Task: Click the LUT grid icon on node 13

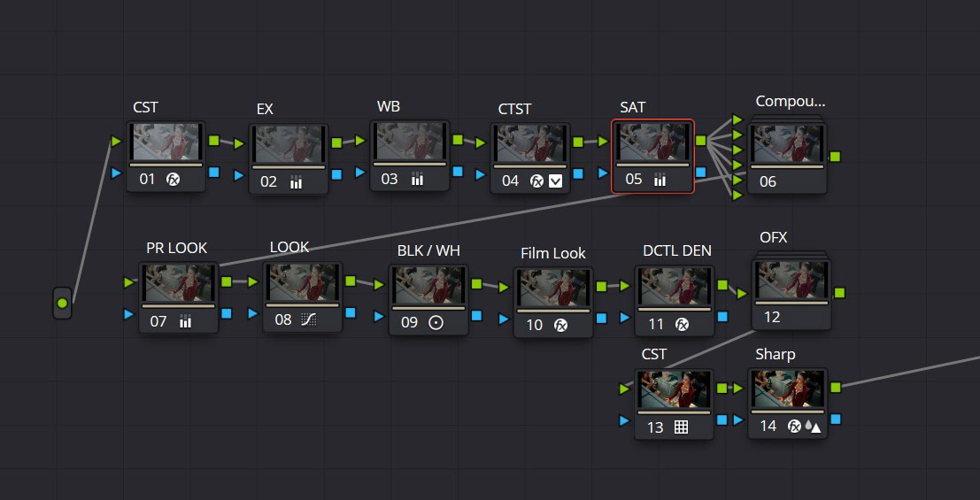Action: 682,427
